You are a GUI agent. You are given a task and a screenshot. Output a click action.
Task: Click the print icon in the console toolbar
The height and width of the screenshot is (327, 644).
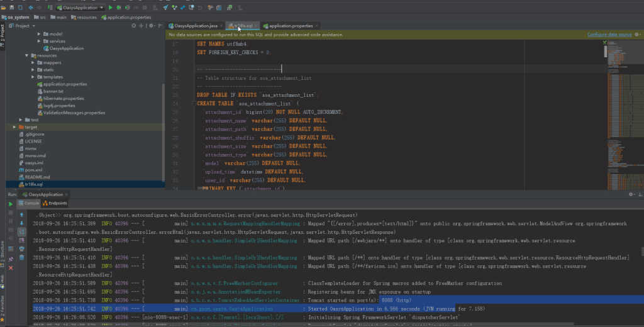22,249
